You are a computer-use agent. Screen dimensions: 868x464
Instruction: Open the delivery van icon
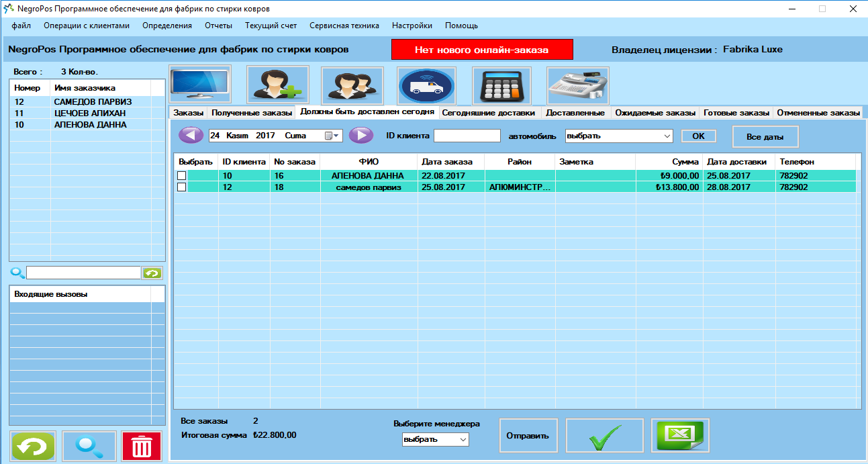click(427, 85)
